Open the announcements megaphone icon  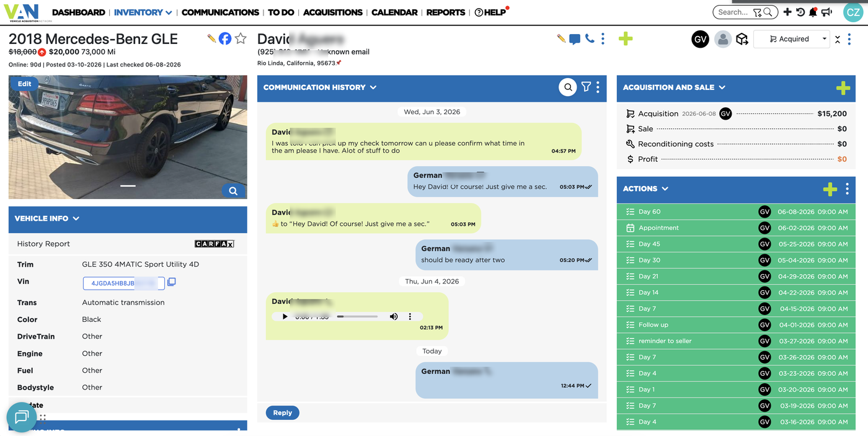click(x=827, y=12)
